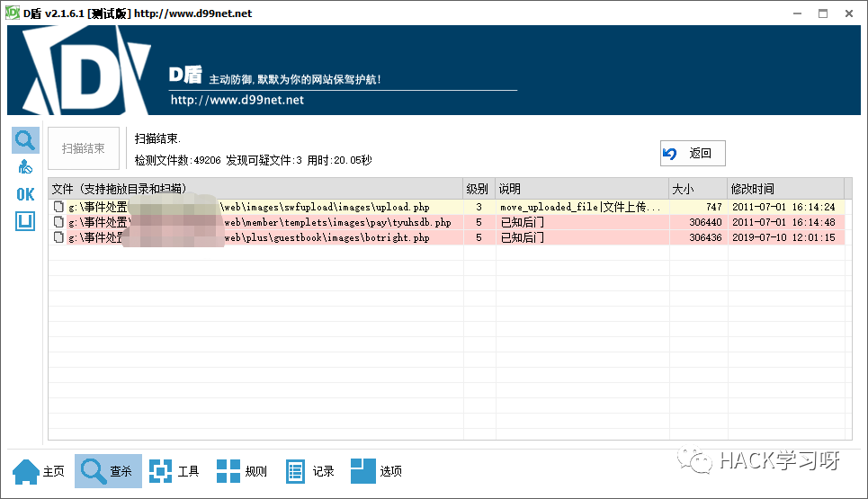Open the http://www.d99net.net banner link
Image resolution: width=868 pixels, height=499 pixels.
pyautogui.click(x=237, y=100)
